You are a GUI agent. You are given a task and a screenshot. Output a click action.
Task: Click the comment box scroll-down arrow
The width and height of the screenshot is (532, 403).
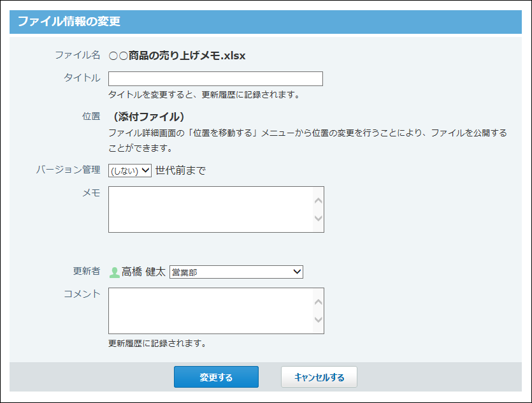(319, 320)
